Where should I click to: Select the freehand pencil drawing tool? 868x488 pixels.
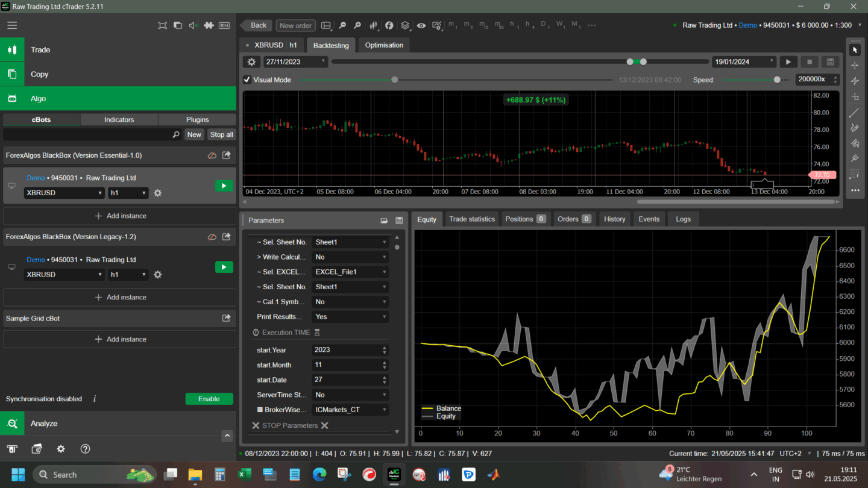tap(854, 128)
